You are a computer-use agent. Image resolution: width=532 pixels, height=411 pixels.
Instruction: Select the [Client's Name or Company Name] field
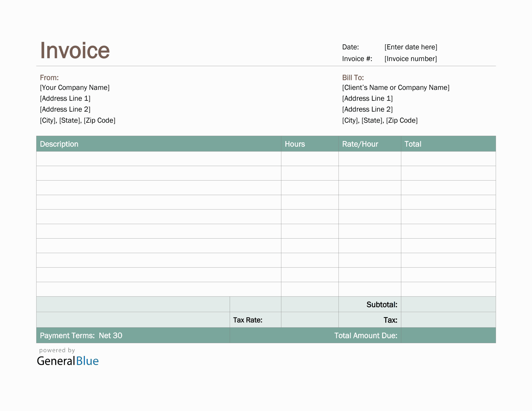pyautogui.click(x=396, y=87)
